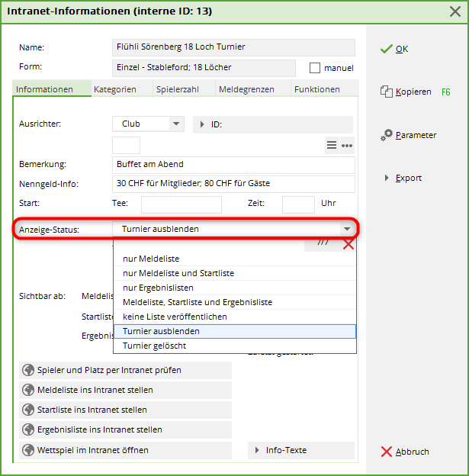Image resolution: width=469 pixels, height=476 pixels.
Task: Expand the Export options
Action: click(x=403, y=178)
